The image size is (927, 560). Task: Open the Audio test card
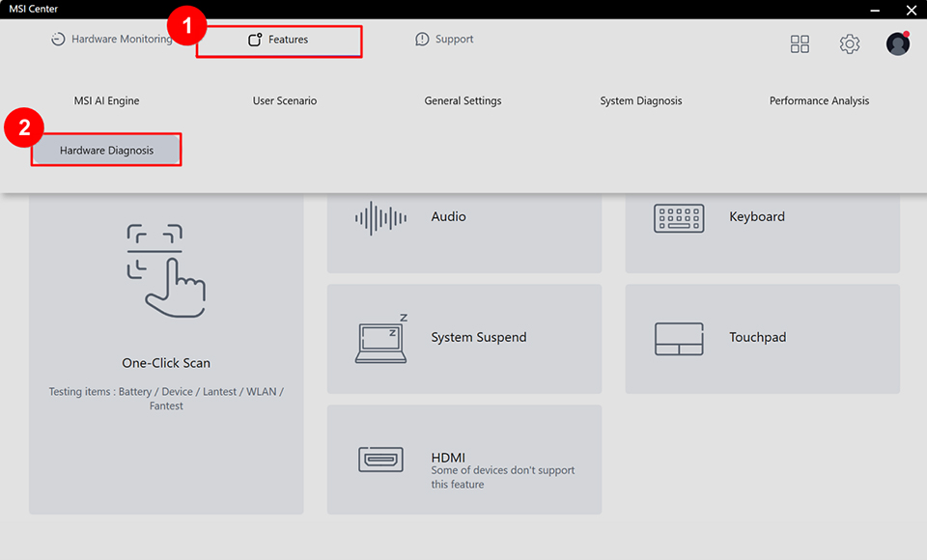click(464, 233)
